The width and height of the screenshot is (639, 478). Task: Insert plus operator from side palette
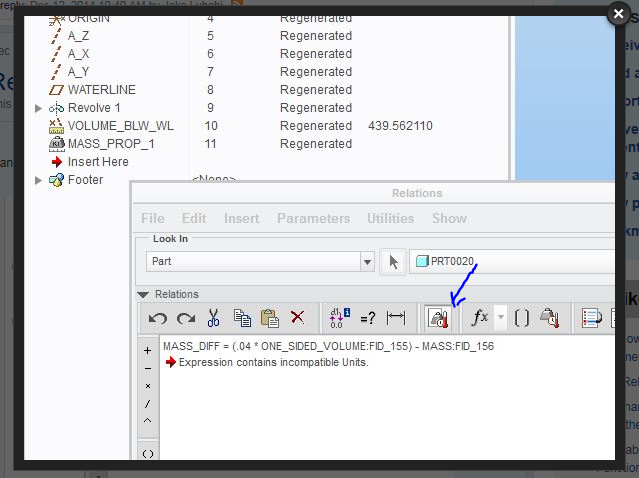click(x=148, y=350)
